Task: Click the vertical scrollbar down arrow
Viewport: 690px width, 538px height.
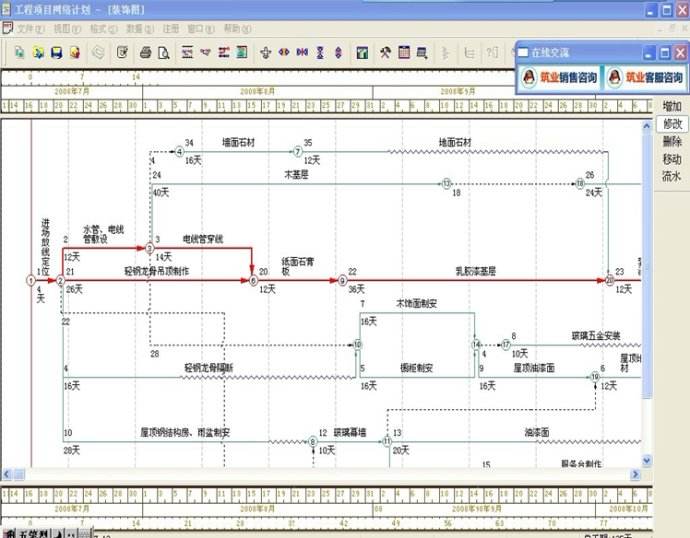Action: [646, 461]
